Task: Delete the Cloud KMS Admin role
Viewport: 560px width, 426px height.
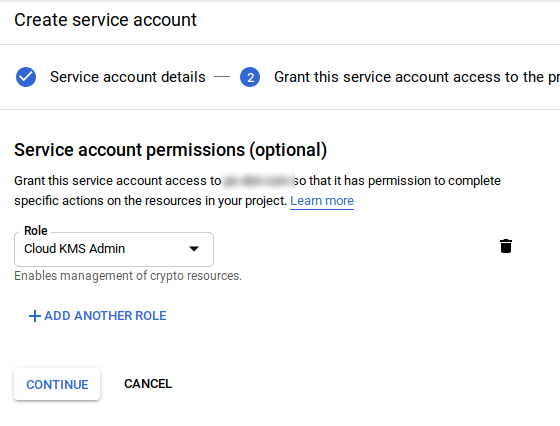Action: point(506,246)
